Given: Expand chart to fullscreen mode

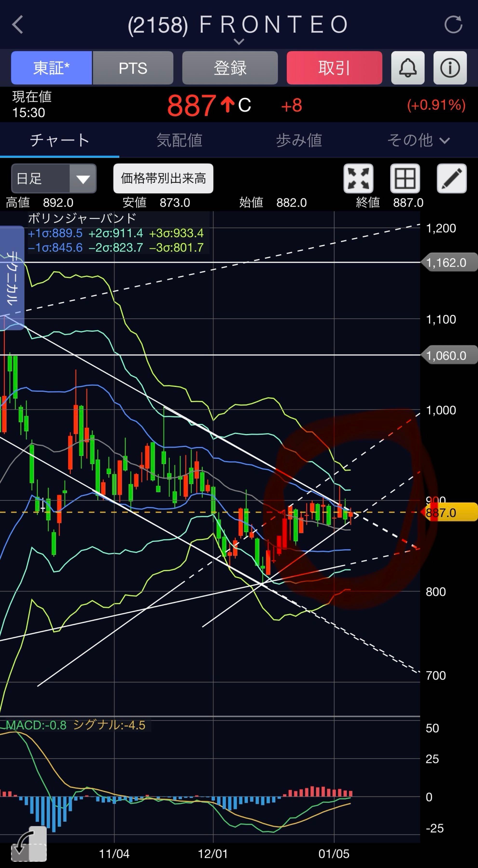Looking at the screenshot, I should pos(358,178).
